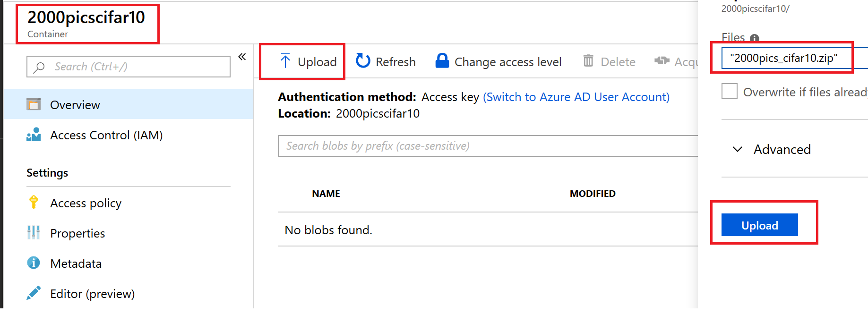Screen dimensions: 868x323
Task: Click the Overview sidebar icon
Action: (x=34, y=104)
